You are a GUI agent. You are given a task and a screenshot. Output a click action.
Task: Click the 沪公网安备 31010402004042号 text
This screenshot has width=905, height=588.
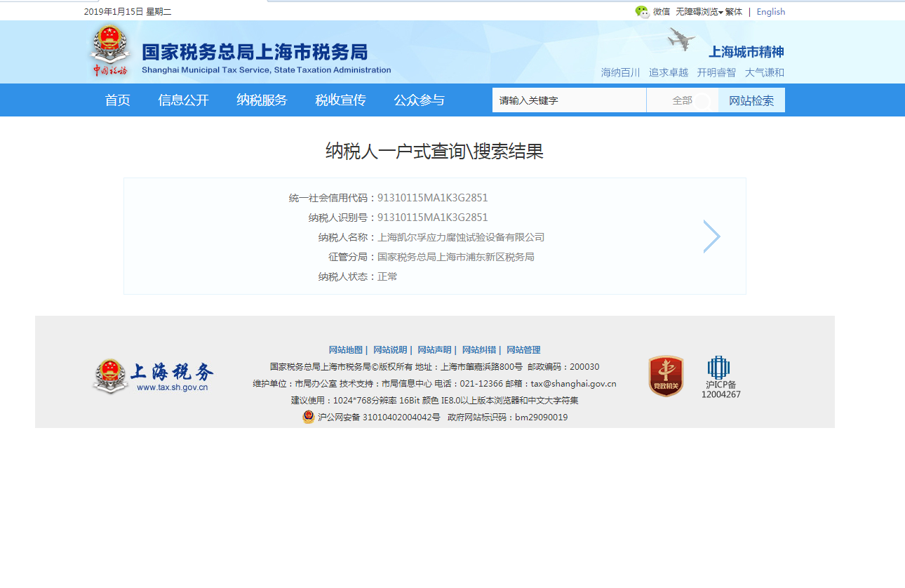click(x=379, y=417)
